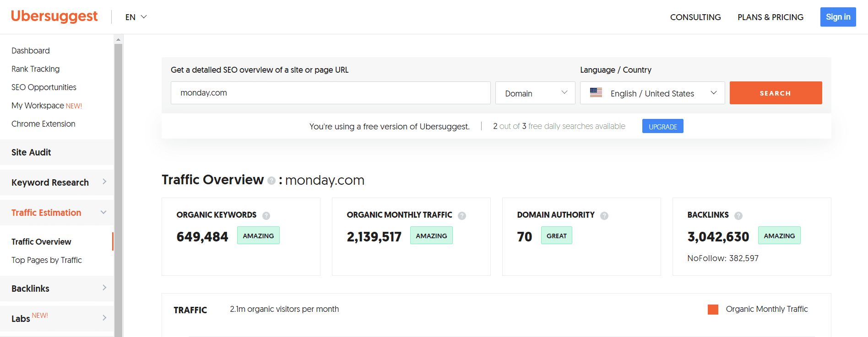Screen dimensions: 868x337
Task: Click the NoFollow: 382,597 text
Action: [723, 258]
